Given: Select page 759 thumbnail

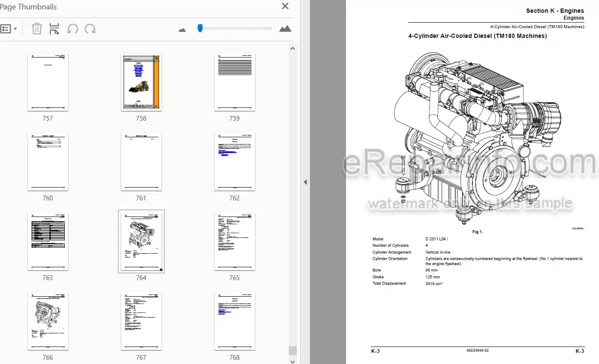Looking at the screenshot, I should [x=234, y=82].
